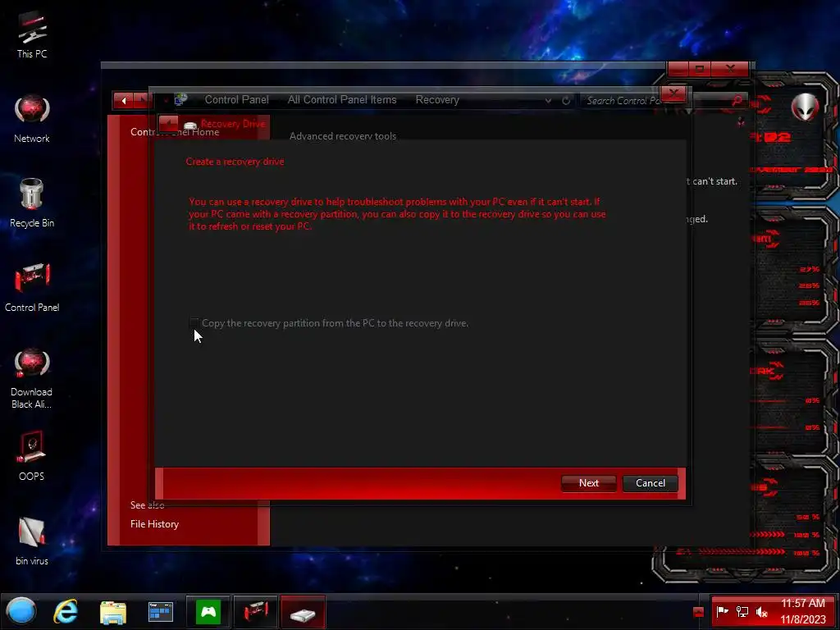Close the Recovery Drive wizard window
Screen dimensions: 840x630
(x=673, y=94)
